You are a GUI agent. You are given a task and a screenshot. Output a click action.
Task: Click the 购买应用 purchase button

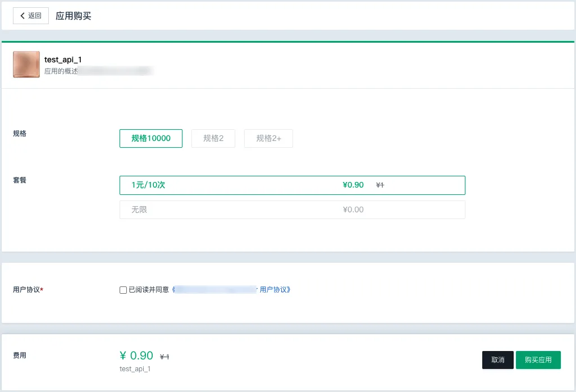point(538,360)
